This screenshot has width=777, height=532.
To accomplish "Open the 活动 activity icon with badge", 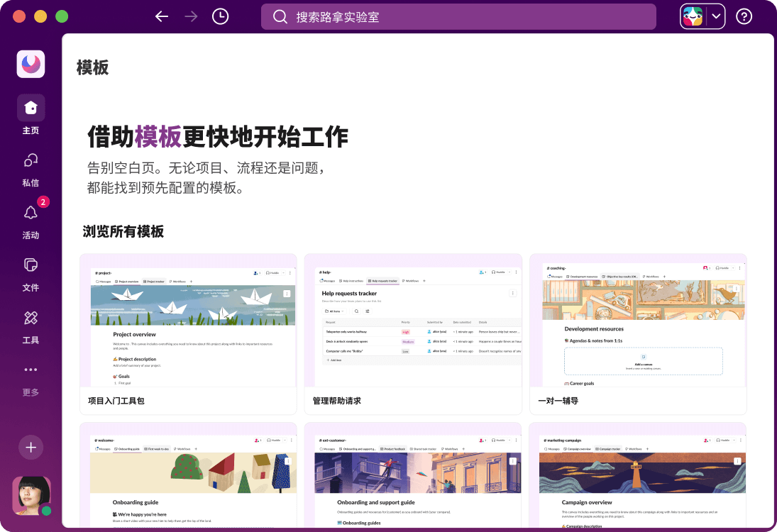I will [31, 213].
